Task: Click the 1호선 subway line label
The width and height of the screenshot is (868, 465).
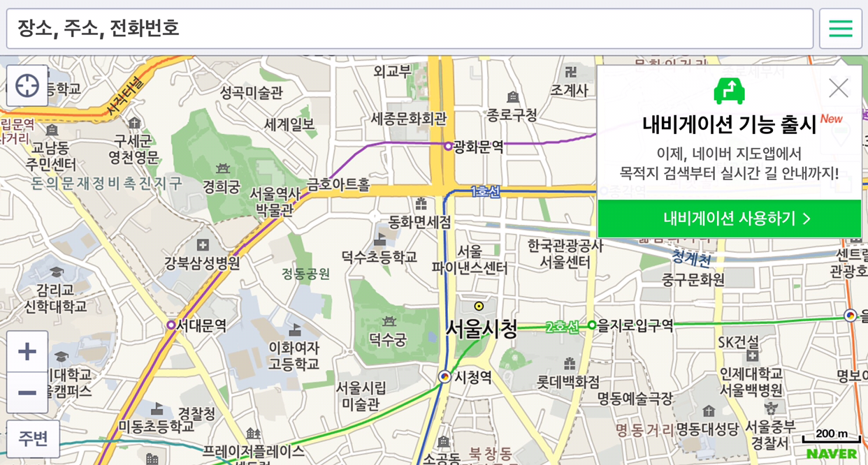Action: pyautogui.click(x=486, y=191)
